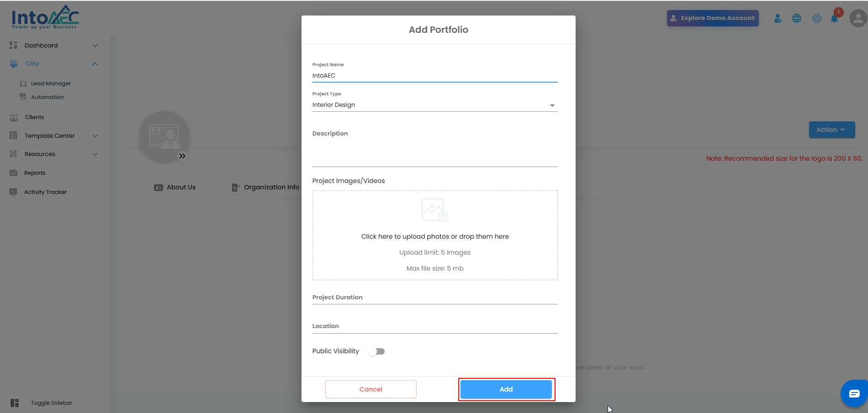The width and height of the screenshot is (868, 413).
Task: Cancel the Add Portfolio dialog
Action: tap(370, 389)
